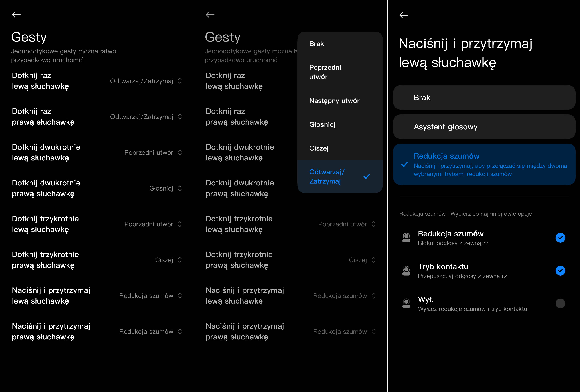580x392 pixels.
Task: Uncheck the Tryb kontaktu checkbox
Action: tap(560, 270)
